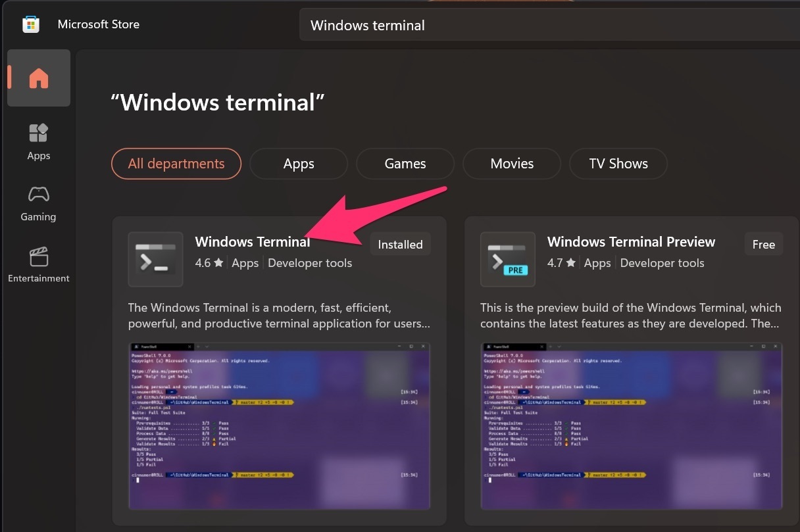Click the star rating icon beside 4.6
800x532 pixels.
pos(218,262)
